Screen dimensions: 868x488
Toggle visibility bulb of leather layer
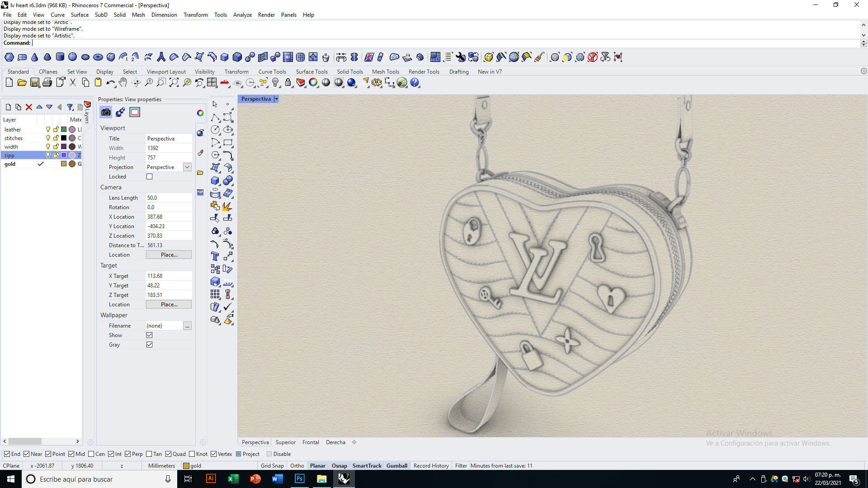(x=48, y=130)
